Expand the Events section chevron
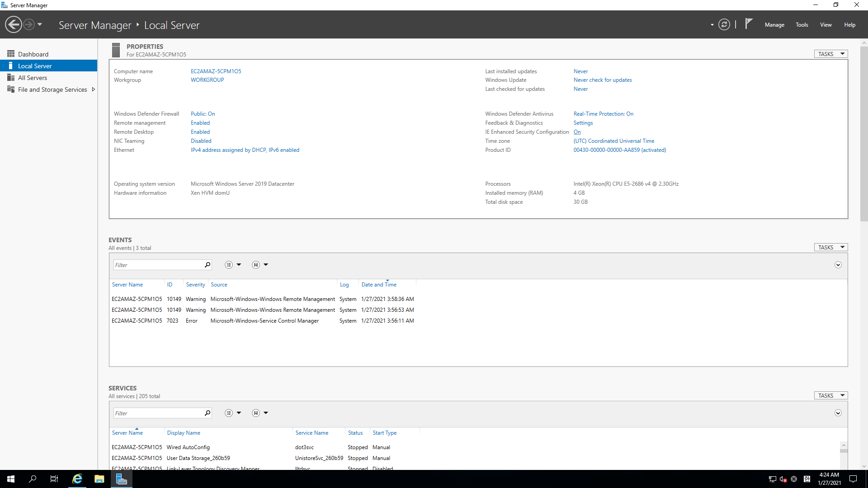Image resolution: width=868 pixels, height=488 pixels. pos(838,265)
